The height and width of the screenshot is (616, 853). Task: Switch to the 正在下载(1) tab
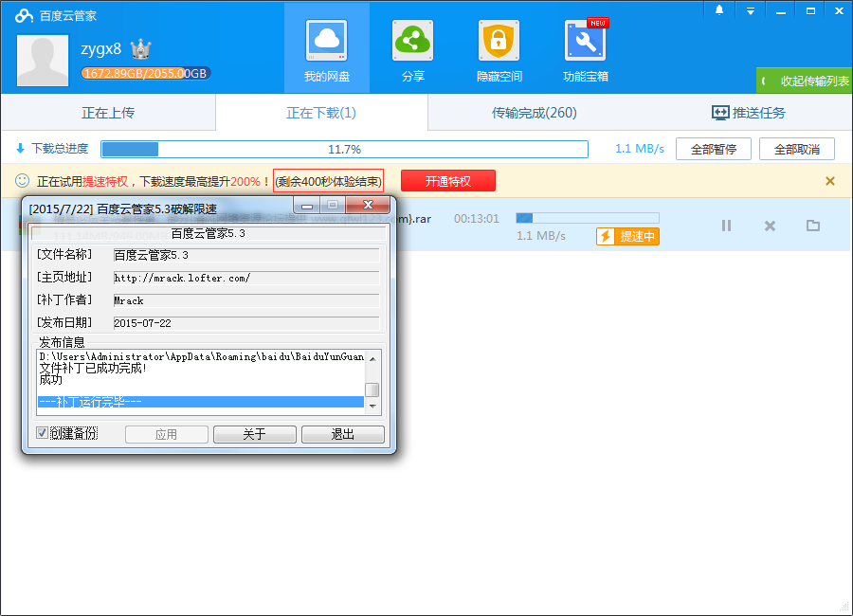321,113
